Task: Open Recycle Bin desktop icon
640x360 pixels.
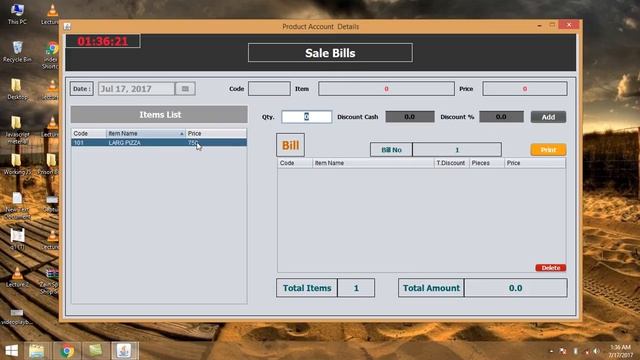Action: click(x=17, y=52)
